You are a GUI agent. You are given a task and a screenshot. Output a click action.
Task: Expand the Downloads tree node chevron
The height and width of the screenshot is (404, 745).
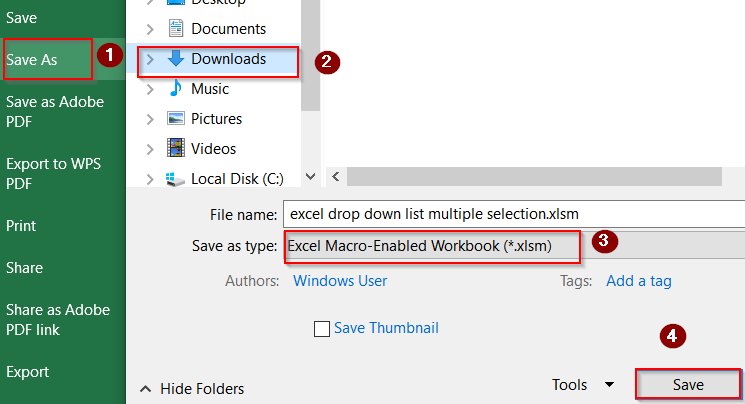pos(150,59)
